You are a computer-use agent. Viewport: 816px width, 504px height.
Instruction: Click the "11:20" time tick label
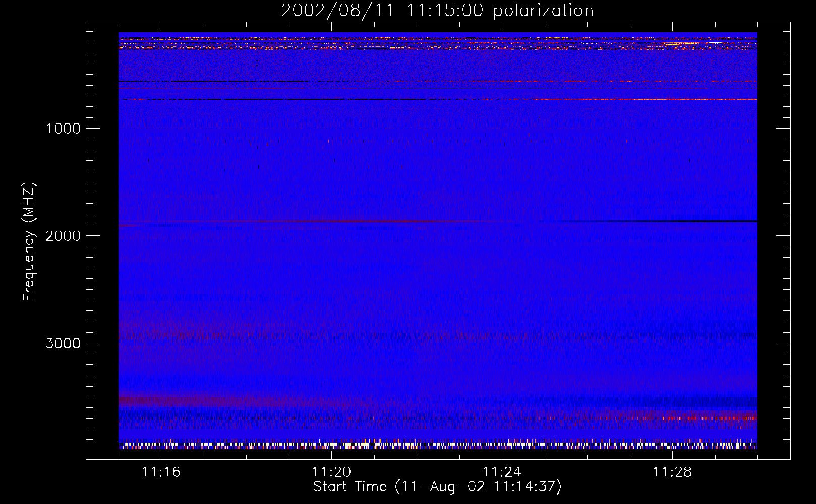[x=331, y=472]
